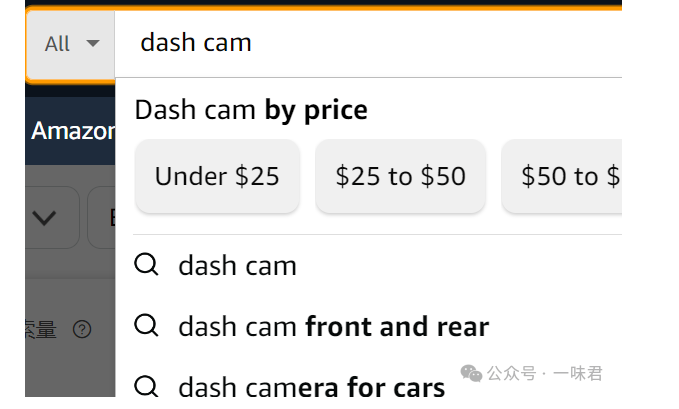Image resolution: width=679 pixels, height=409 pixels.
Task: Select the "Under $25" price chip
Action: [x=217, y=177]
